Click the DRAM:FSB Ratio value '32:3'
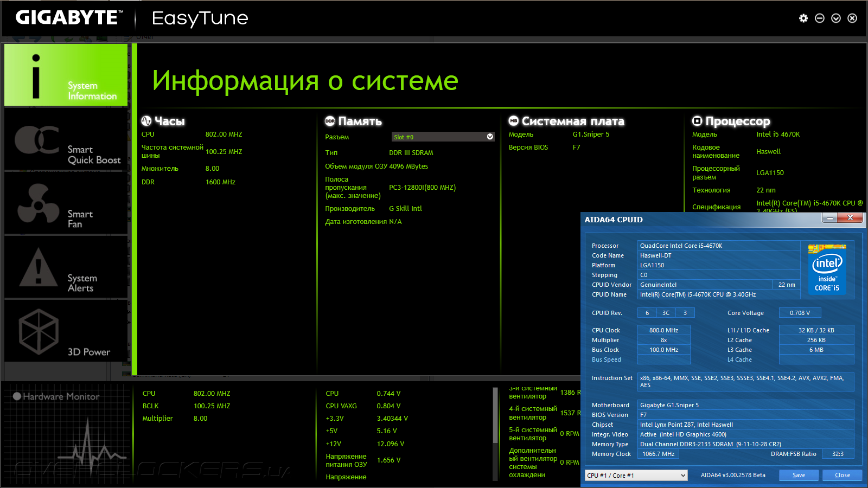Screen dimensions: 868x488 (x=838, y=454)
